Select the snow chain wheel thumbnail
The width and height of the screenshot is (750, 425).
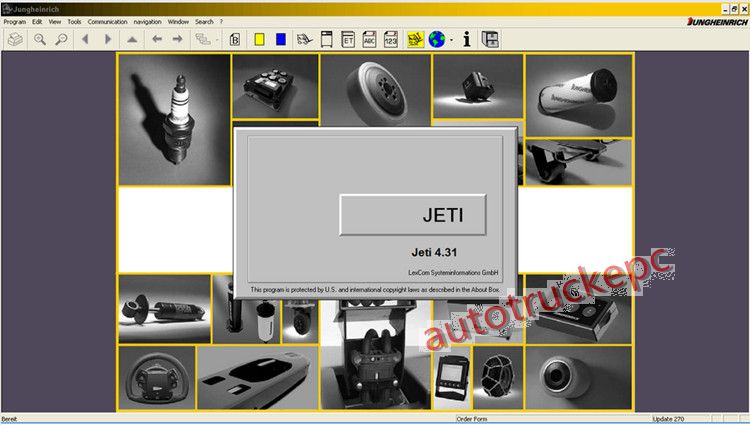pyautogui.click(x=498, y=378)
